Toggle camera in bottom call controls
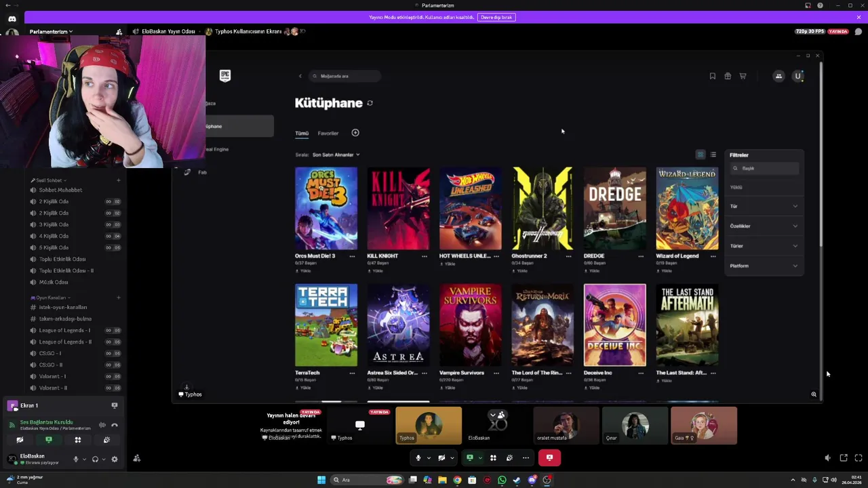Viewport: 868px width, 488px height. 441,457
